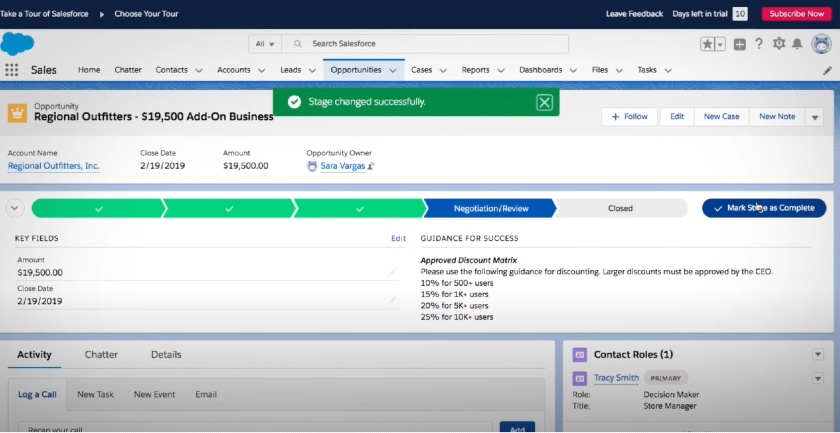Viewport: 840px width, 433px height.
Task: Open the Sara Vargas owner link
Action: pyautogui.click(x=342, y=166)
